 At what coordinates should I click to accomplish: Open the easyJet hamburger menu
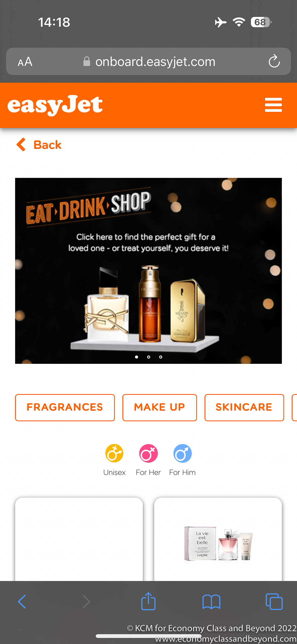(273, 105)
